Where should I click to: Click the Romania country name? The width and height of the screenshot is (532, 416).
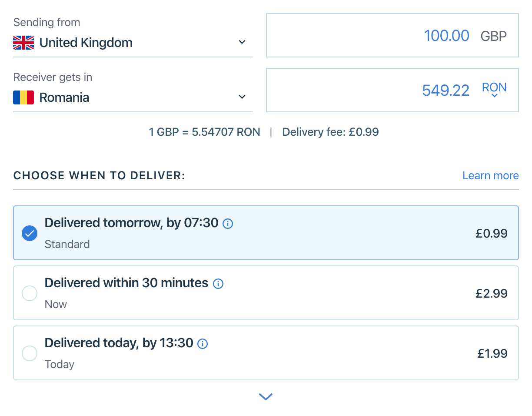click(64, 97)
